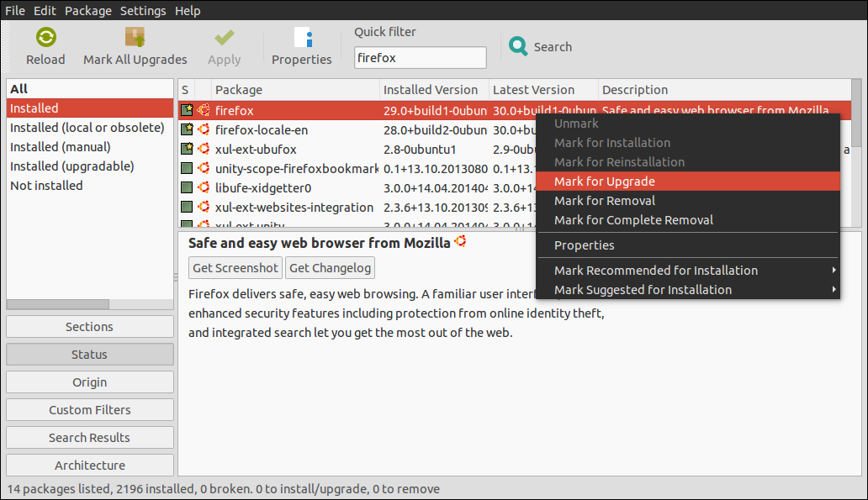Click Mark for Installation in context menu
This screenshot has width=868, height=500.
[x=688, y=143]
